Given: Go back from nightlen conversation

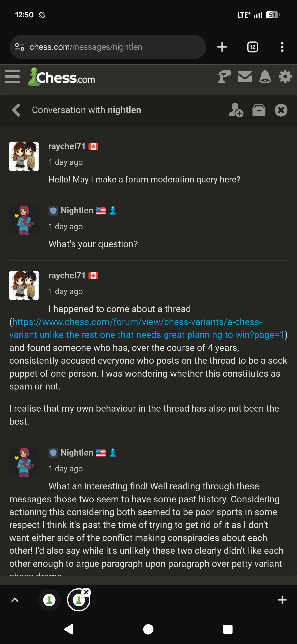Looking at the screenshot, I should [16, 110].
